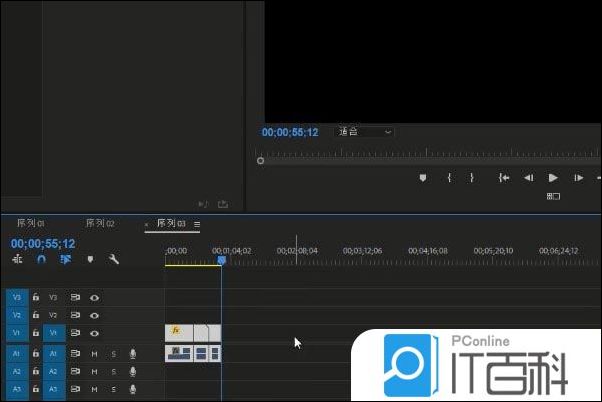Play the sequence in program monitor
This screenshot has height=402, width=602.
click(x=553, y=178)
